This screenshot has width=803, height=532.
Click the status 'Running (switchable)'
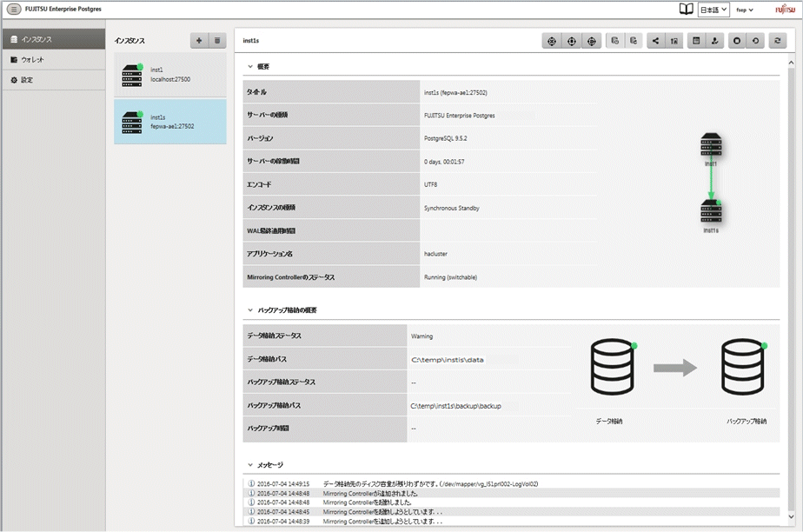tap(450, 277)
